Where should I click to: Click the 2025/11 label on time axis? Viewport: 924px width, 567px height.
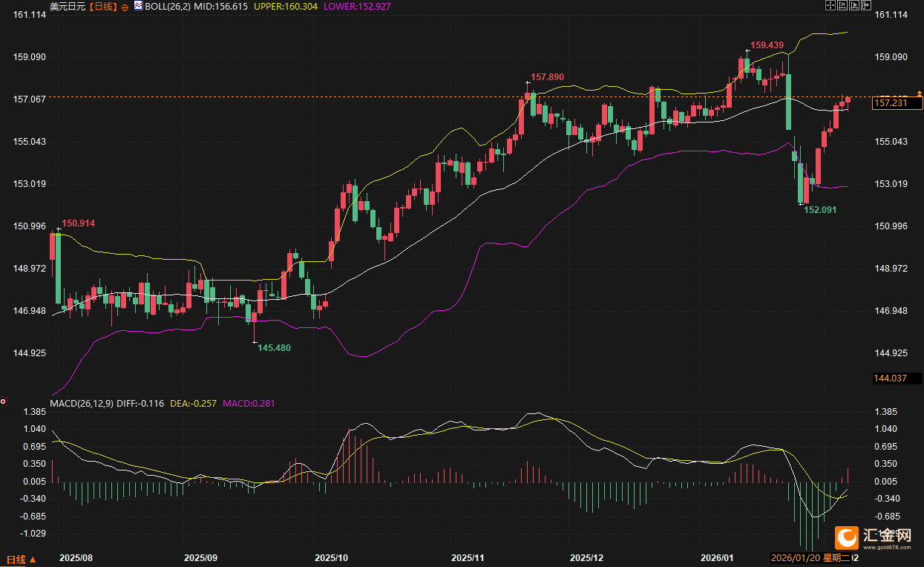pyautogui.click(x=469, y=557)
